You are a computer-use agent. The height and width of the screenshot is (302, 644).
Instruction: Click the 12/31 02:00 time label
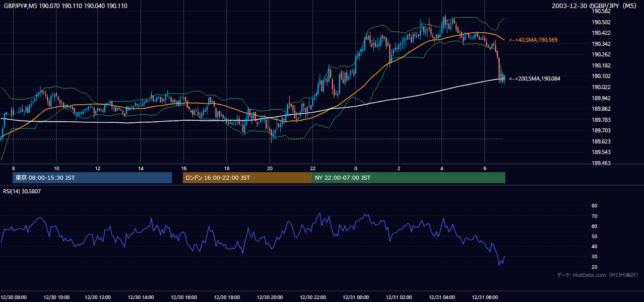(399, 297)
